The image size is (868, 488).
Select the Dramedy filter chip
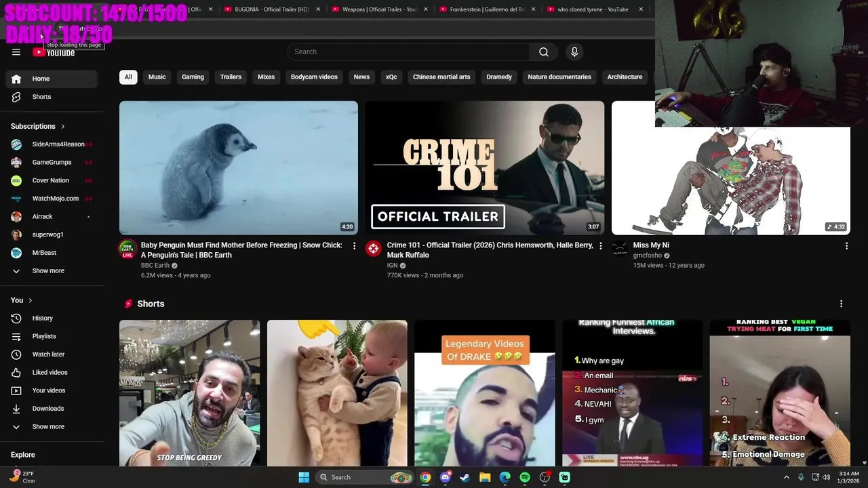coord(499,77)
